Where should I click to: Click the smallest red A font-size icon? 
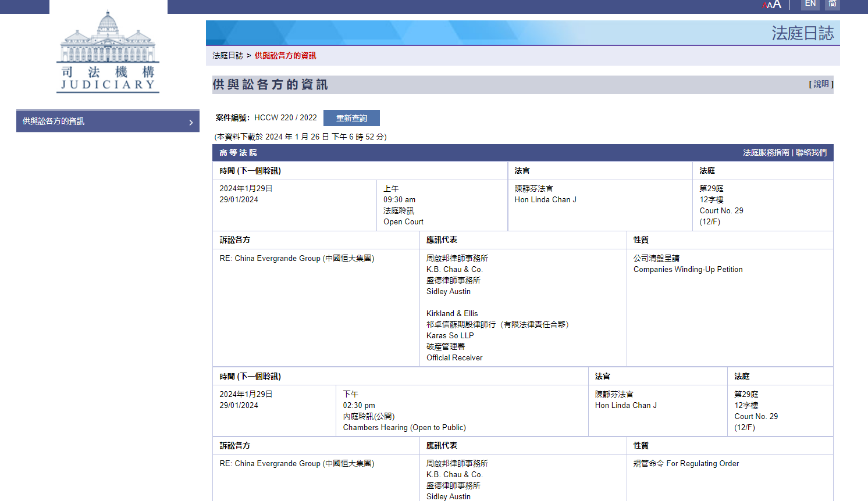(764, 5)
